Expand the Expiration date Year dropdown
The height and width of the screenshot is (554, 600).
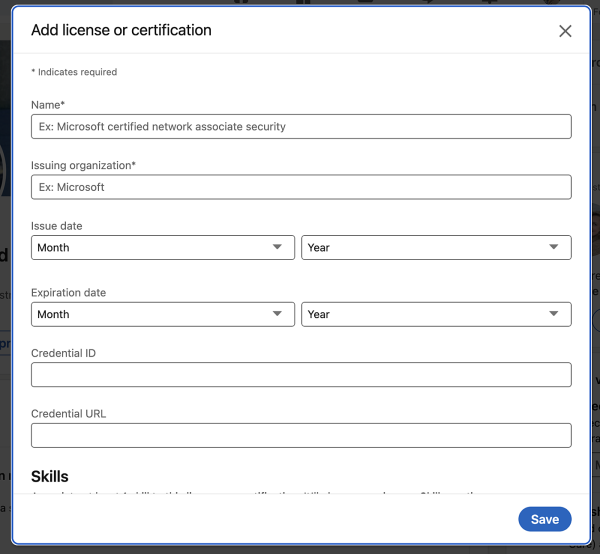tap(436, 314)
